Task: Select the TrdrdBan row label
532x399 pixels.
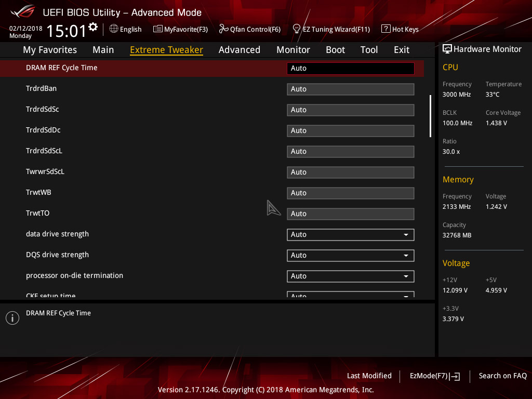Action: 42,88
